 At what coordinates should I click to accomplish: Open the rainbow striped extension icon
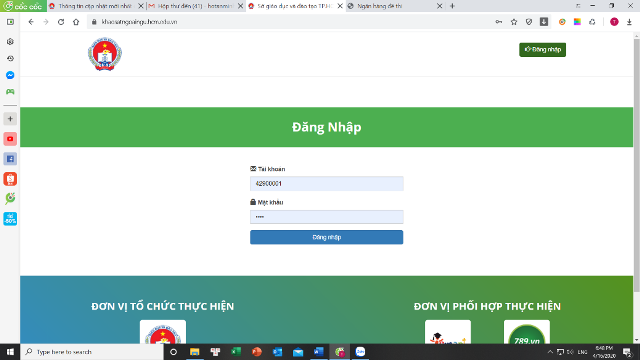click(x=577, y=22)
